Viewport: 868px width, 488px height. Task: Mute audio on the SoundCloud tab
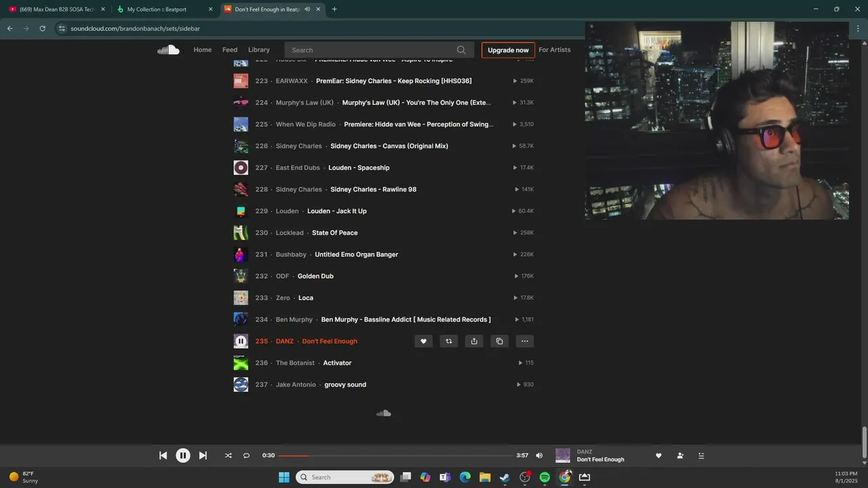tap(307, 9)
